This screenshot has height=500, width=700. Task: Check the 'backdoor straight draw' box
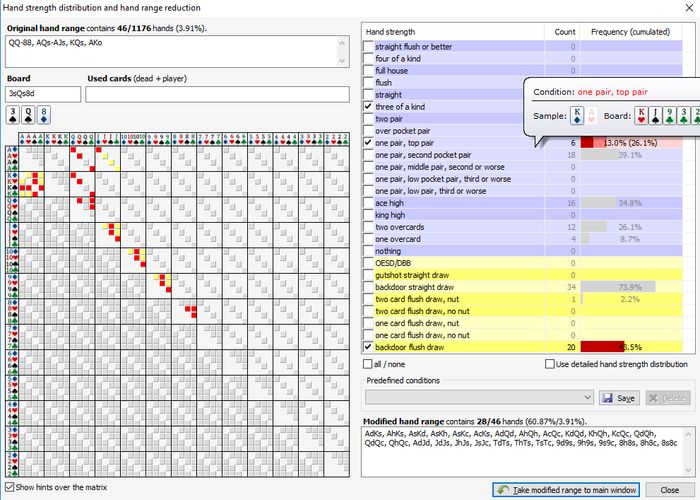click(x=368, y=287)
